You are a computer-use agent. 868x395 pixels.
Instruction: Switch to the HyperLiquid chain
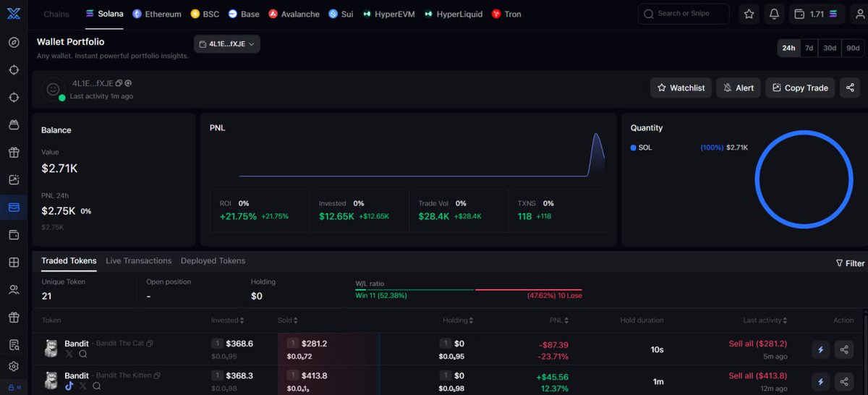tap(454, 14)
